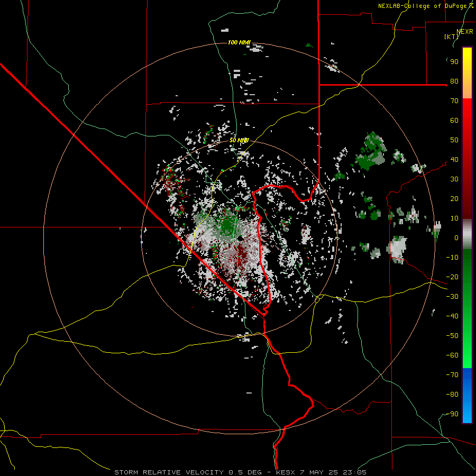Select the positive 90 knot scale label

[x=454, y=62]
